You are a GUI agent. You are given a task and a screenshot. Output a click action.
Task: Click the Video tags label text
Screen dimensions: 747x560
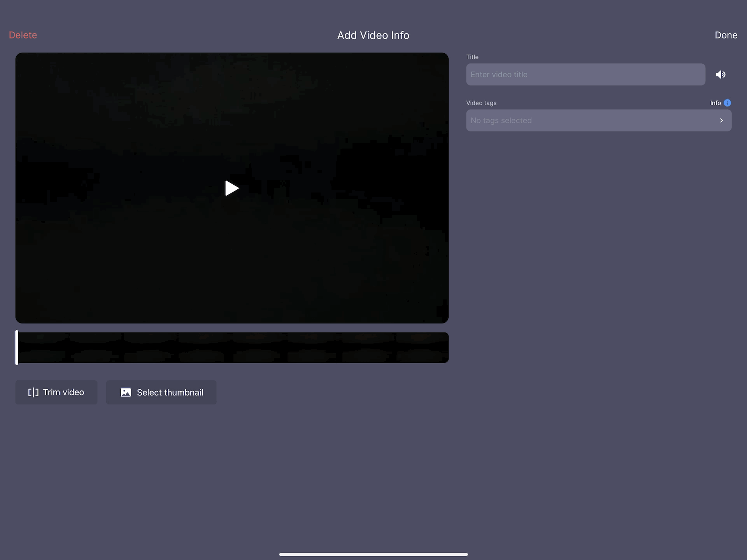tap(481, 103)
